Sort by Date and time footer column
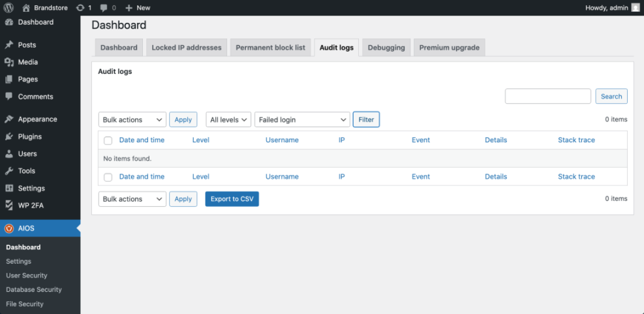Image resolution: width=644 pixels, height=314 pixels. point(142,176)
